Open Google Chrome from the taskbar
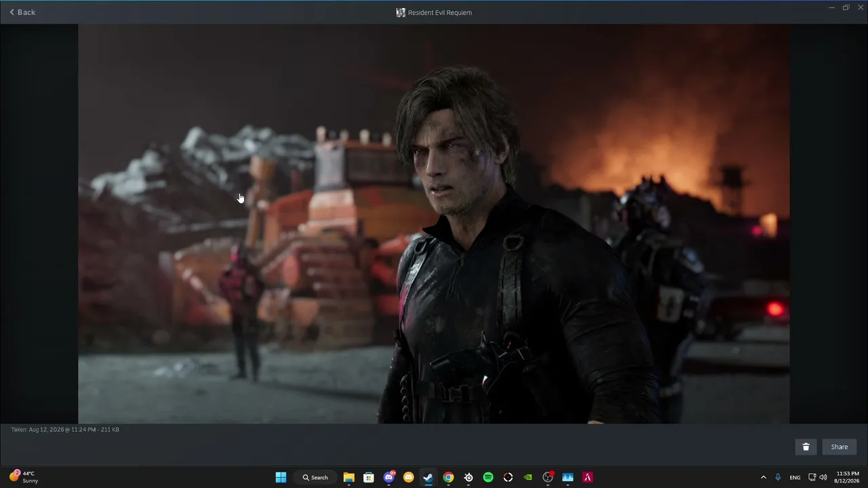This screenshot has height=488, width=868. (448, 477)
